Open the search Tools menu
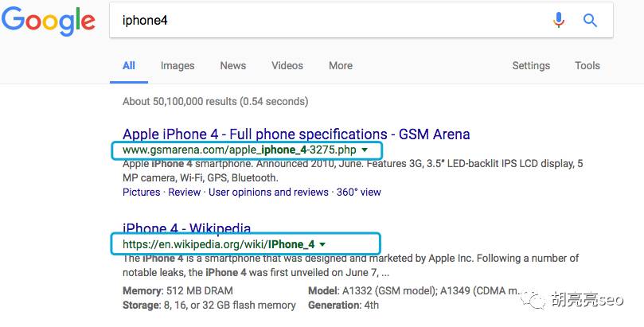The width and height of the screenshot is (644, 327). [x=587, y=66]
